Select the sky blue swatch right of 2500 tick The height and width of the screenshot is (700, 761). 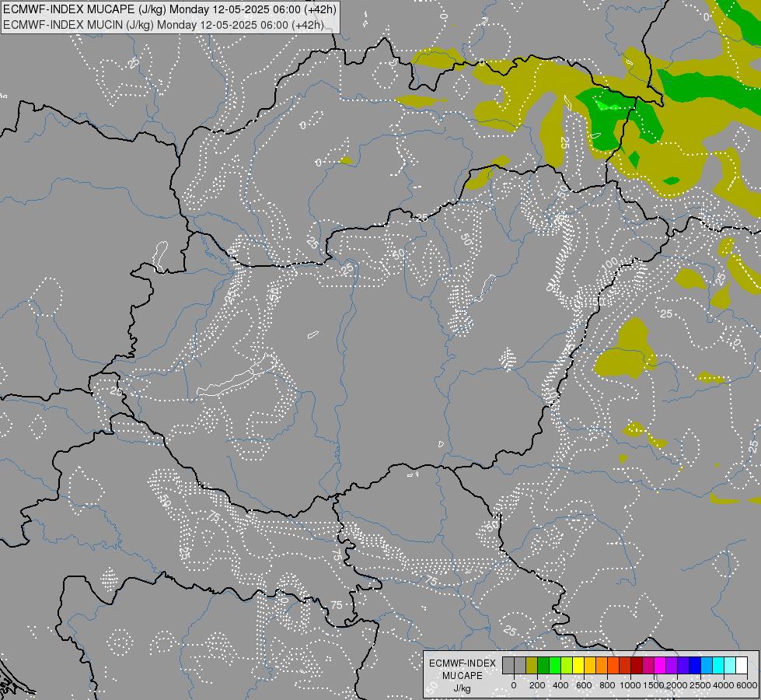(x=706, y=666)
